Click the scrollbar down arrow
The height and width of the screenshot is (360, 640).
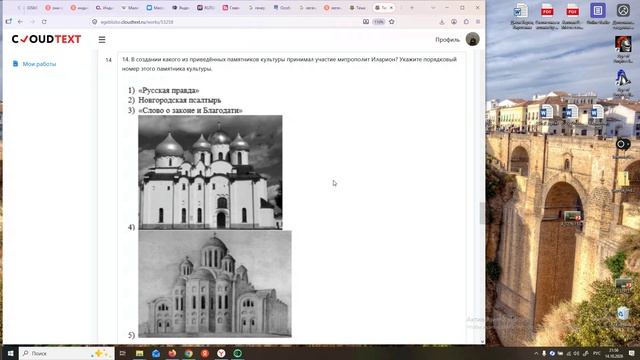tap(482, 342)
